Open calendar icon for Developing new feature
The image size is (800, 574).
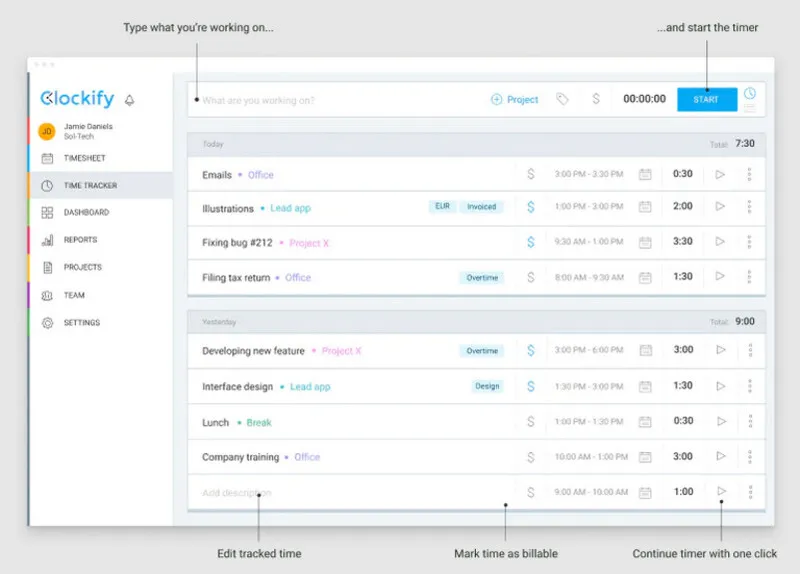tap(646, 350)
